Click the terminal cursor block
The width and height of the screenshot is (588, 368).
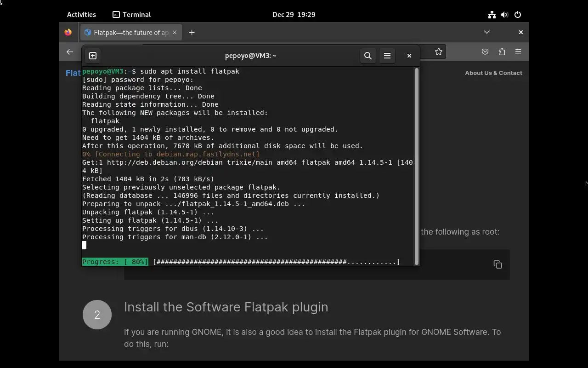pyautogui.click(x=84, y=245)
